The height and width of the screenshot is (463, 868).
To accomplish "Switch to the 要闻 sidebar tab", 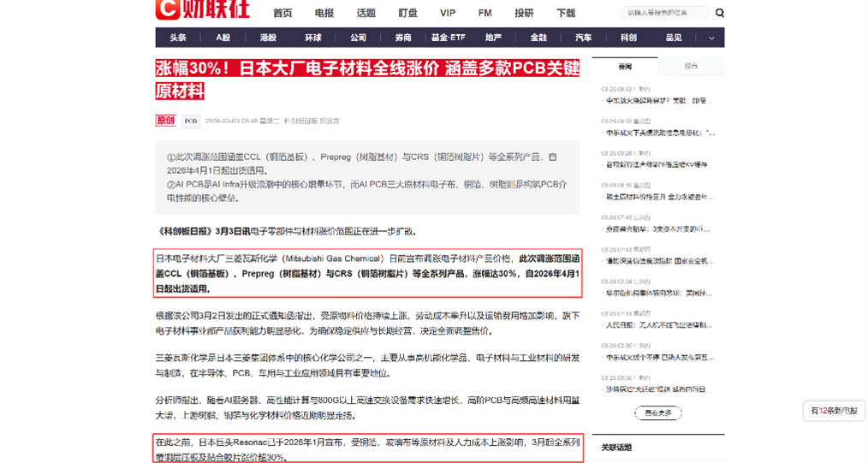I will click(625, 67).
